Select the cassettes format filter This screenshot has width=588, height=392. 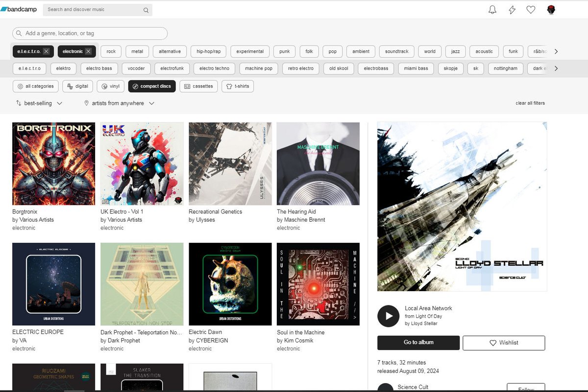(x=198, y=86)
